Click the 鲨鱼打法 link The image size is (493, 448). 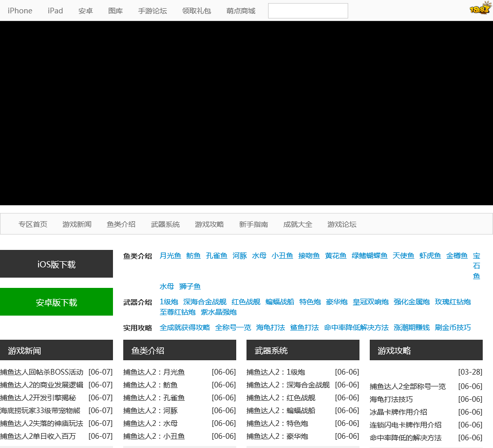[305, 328]
